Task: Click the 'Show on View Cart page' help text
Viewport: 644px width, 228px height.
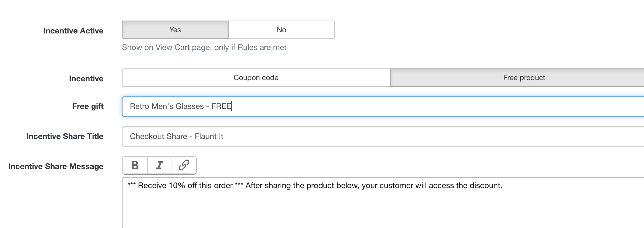Action: [x=204, y=47]
